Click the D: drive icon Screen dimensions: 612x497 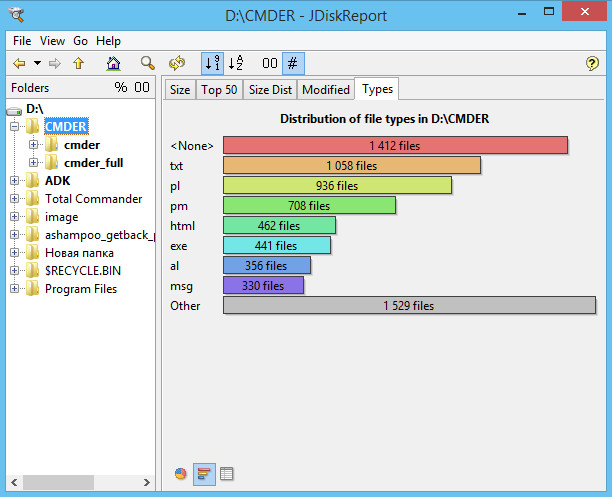(14, 111)
